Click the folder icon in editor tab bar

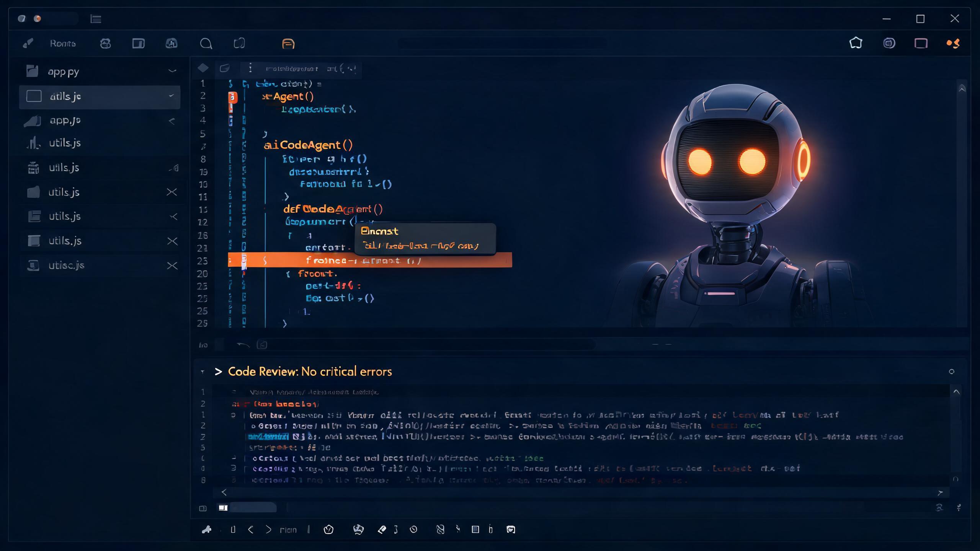tap(225, 68)
